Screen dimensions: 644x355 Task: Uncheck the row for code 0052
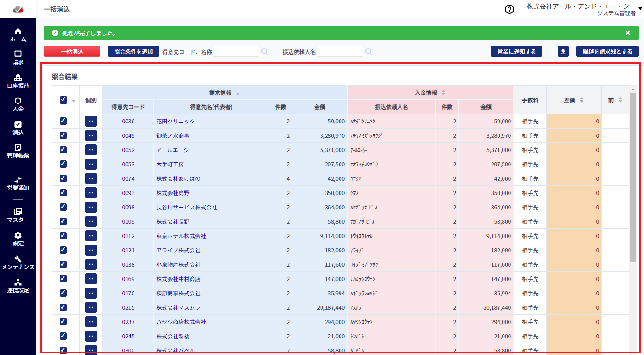coord(63,150)
